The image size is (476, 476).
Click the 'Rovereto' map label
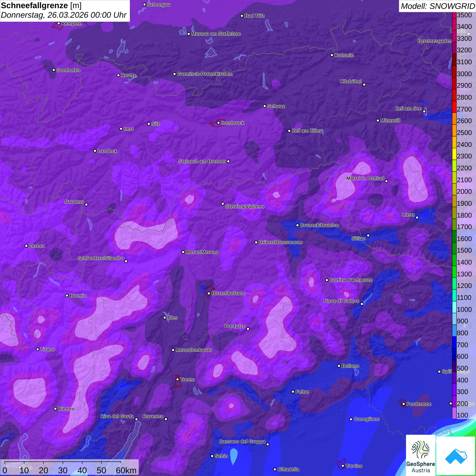[x=153, y=416]
